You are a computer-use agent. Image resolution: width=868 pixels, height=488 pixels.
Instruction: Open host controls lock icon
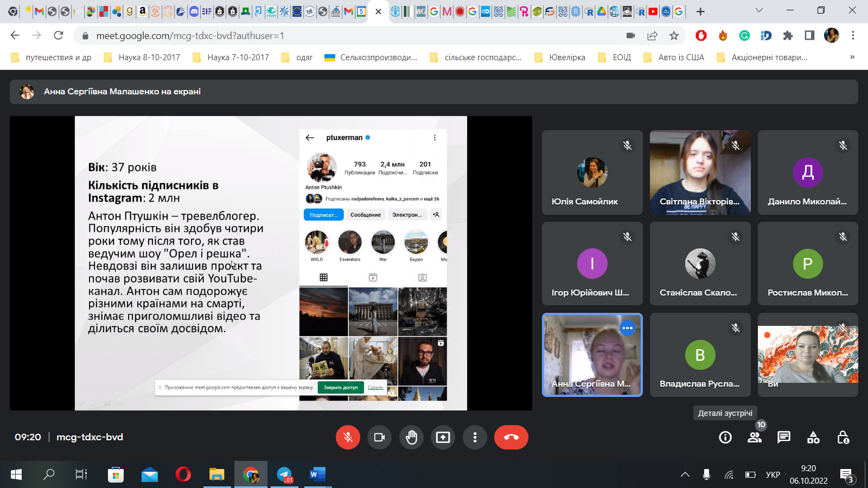coord(843,438)
